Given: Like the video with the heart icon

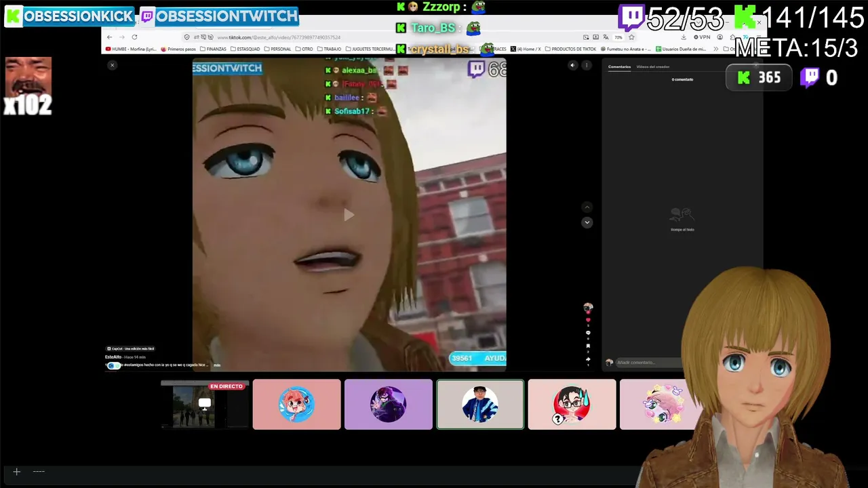Looking at the screenshot, I should [x=588, y=320].
